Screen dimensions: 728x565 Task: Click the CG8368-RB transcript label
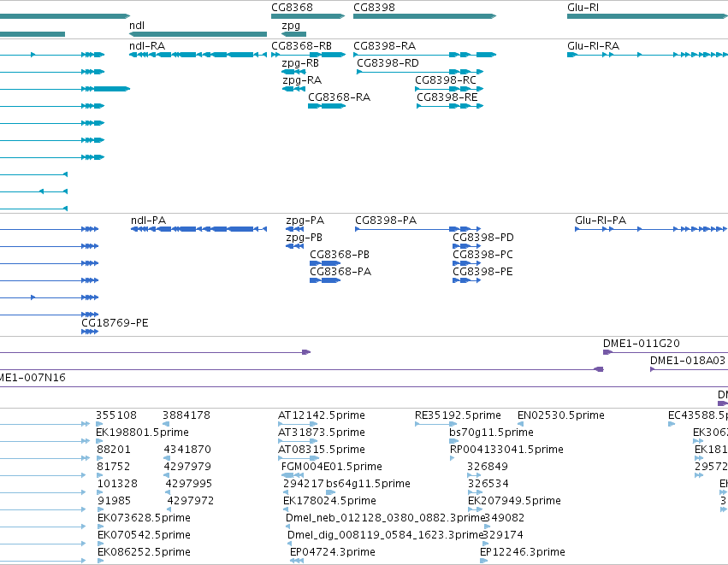click(x=302, y=46)
